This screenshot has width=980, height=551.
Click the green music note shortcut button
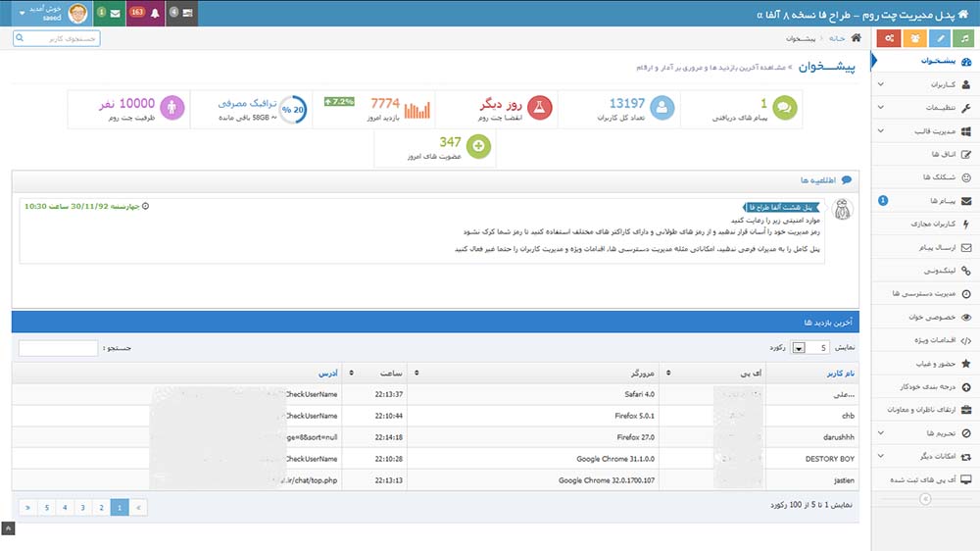(964, 38)
